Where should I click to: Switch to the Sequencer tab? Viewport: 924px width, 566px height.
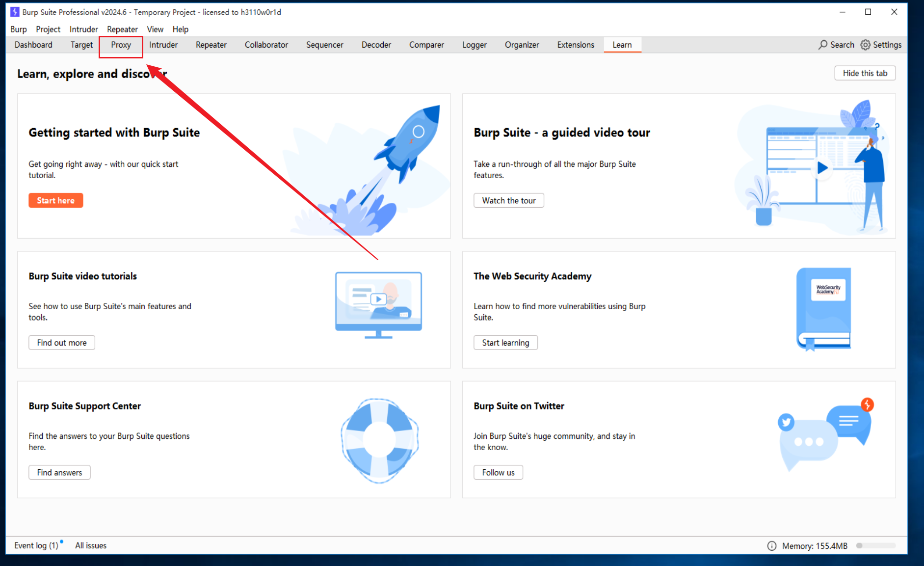click(325, 45)
